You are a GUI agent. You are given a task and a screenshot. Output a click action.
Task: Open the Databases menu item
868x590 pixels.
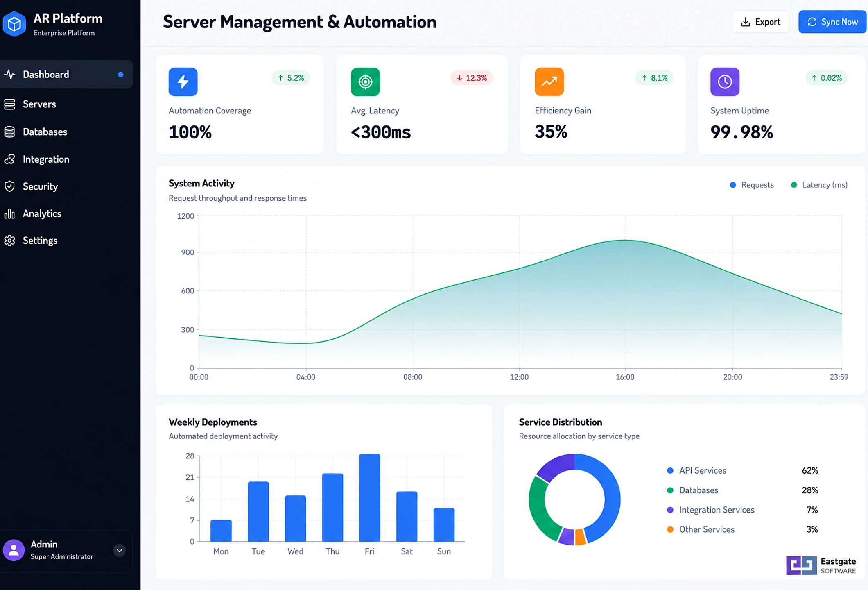click(x=66, y=132)
